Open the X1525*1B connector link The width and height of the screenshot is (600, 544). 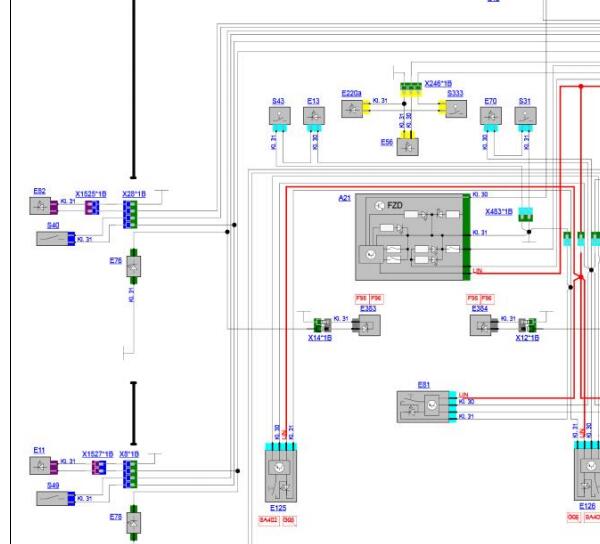(91, 194)
